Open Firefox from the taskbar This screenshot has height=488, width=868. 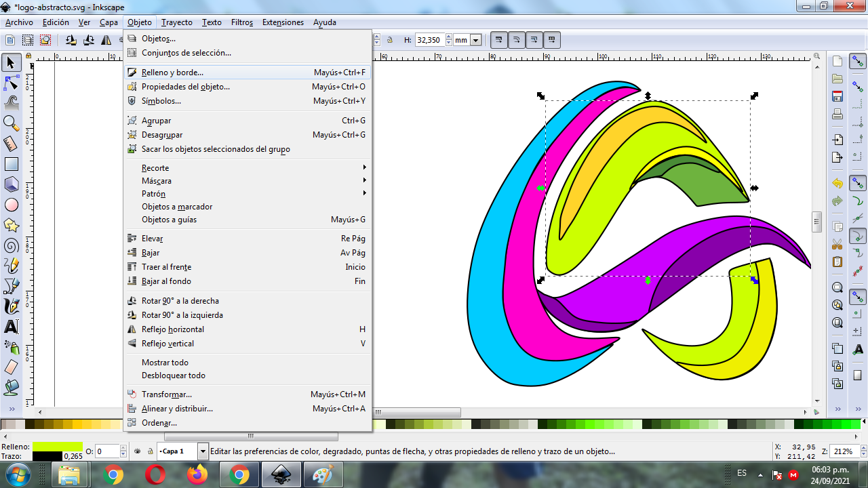point(197,476)
